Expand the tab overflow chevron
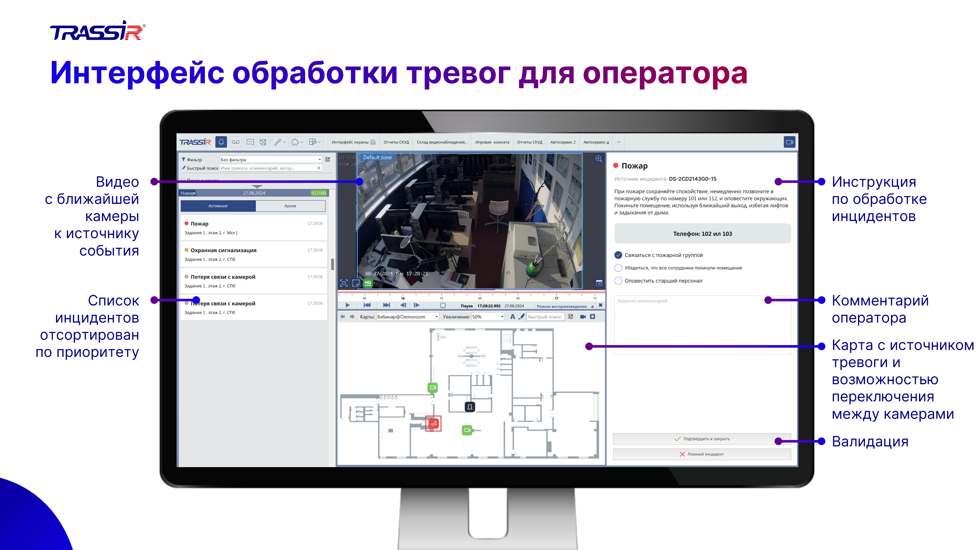This screenshot has width=980, height=550. [619, 142]
